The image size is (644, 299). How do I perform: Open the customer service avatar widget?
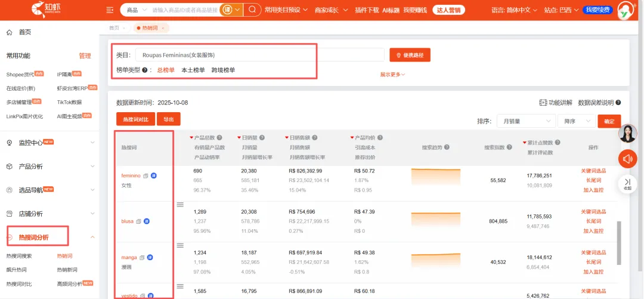tap(627, 134)
